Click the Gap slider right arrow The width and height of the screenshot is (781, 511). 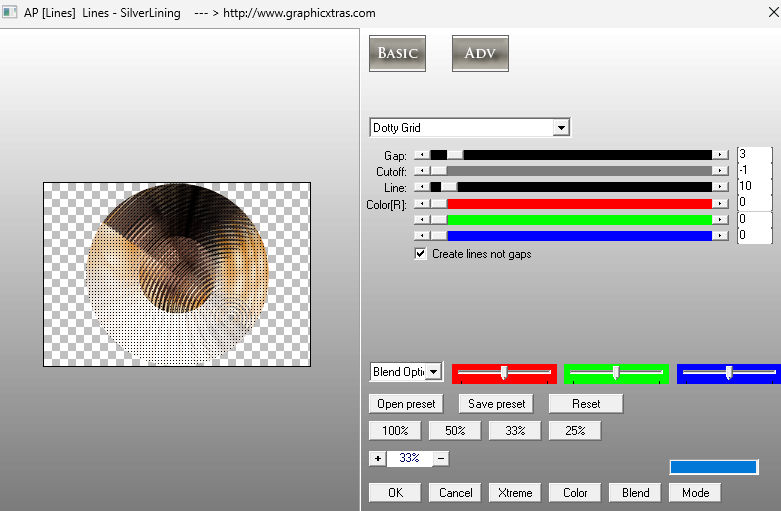(721, 155)
